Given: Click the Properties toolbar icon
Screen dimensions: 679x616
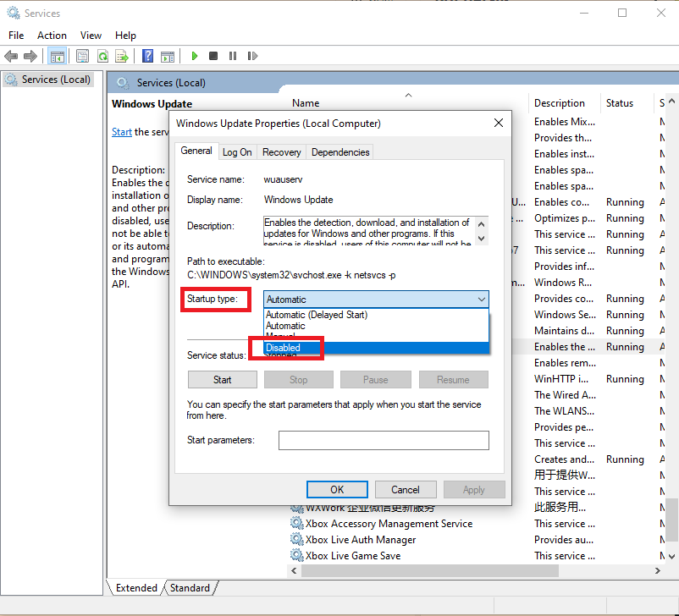Looking at the screenshot, I should (82, 56).
